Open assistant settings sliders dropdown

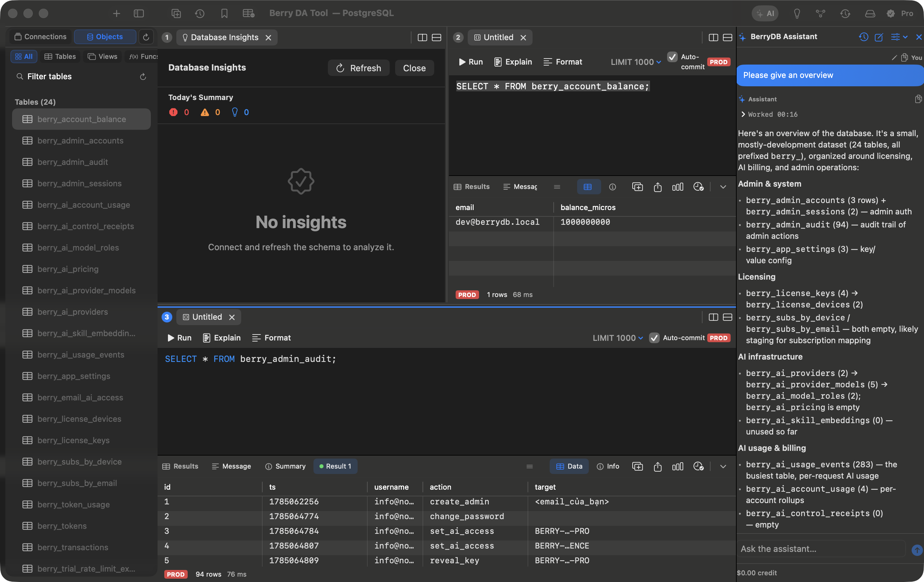click(x=899, y=37)
